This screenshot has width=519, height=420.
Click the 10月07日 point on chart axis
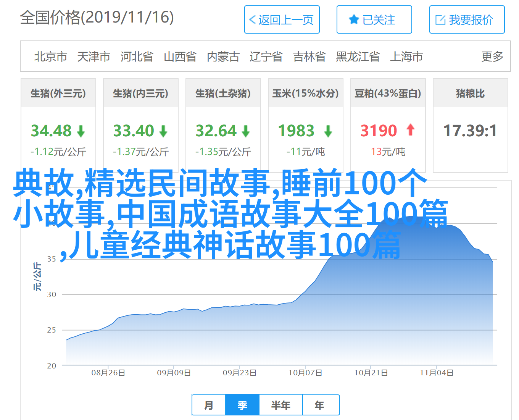click(x=305, y=373)
